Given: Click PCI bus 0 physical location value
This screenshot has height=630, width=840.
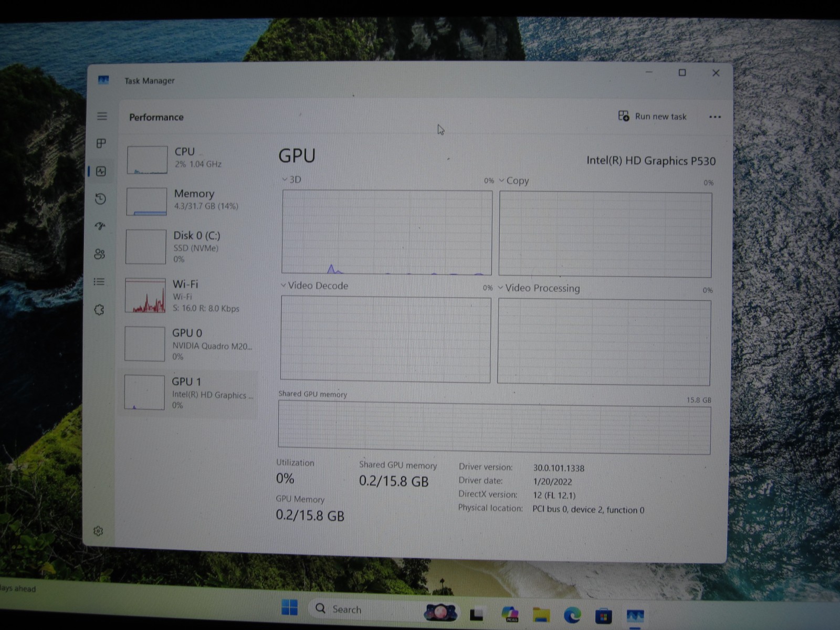Looking at the screenshot, I should tap(588, 509).
